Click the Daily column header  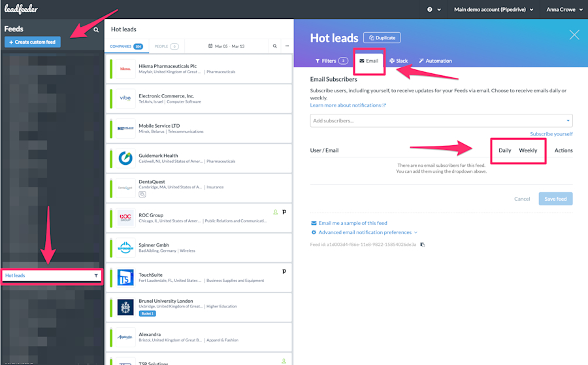click(x=505, y=150)
